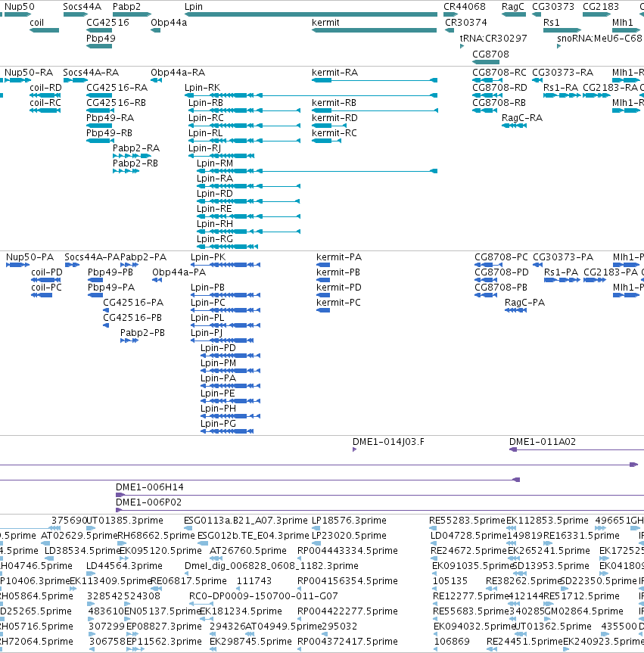Click the Nup50-PA protein label
Screen dimensions: 644x653
tap(30, 257)
